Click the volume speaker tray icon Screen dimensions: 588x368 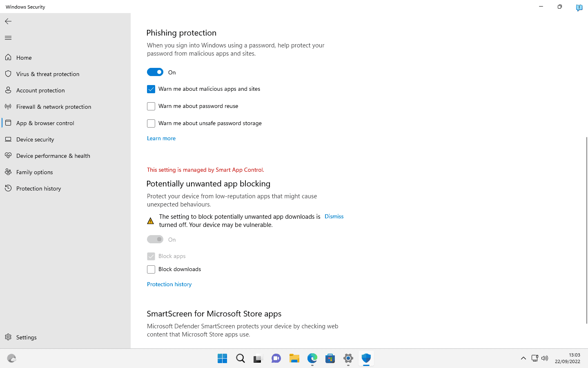point(545,358)
